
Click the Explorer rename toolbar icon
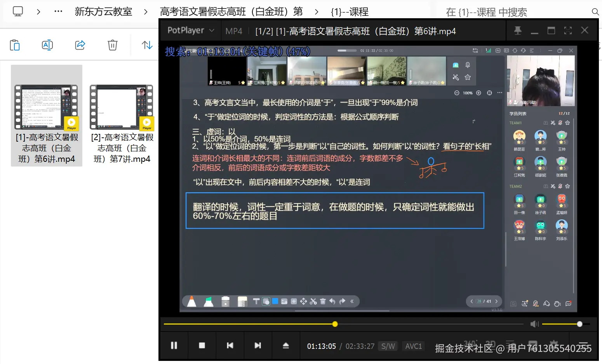click(47, 45)
